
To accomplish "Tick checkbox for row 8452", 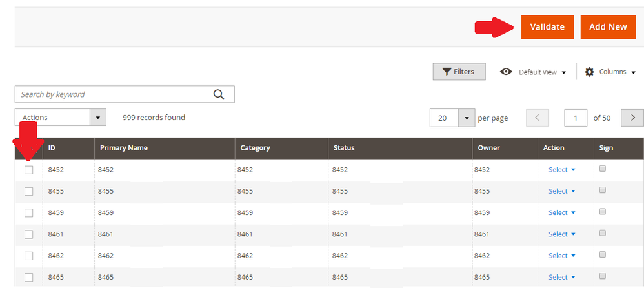I will point(29,170).
